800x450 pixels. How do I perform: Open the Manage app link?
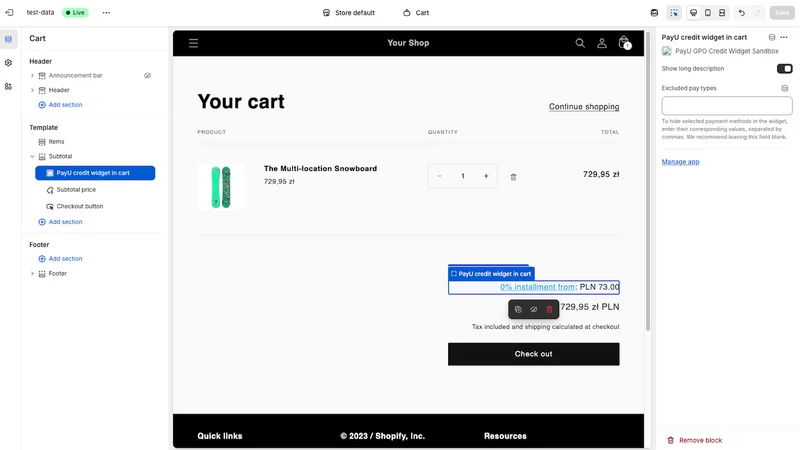pos(680,162)
